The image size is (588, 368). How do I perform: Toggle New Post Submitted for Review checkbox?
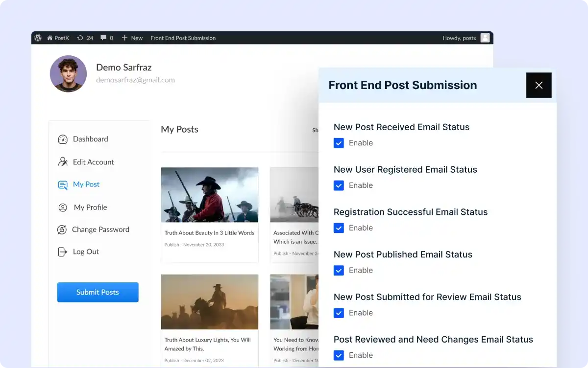[x=339, y=313]
